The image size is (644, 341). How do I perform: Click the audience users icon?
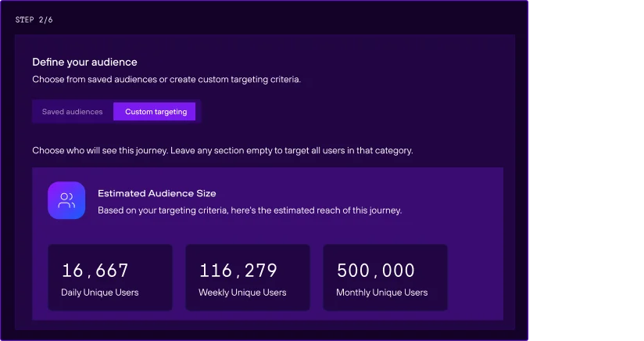pyautogui.click(x=66, y=200)
